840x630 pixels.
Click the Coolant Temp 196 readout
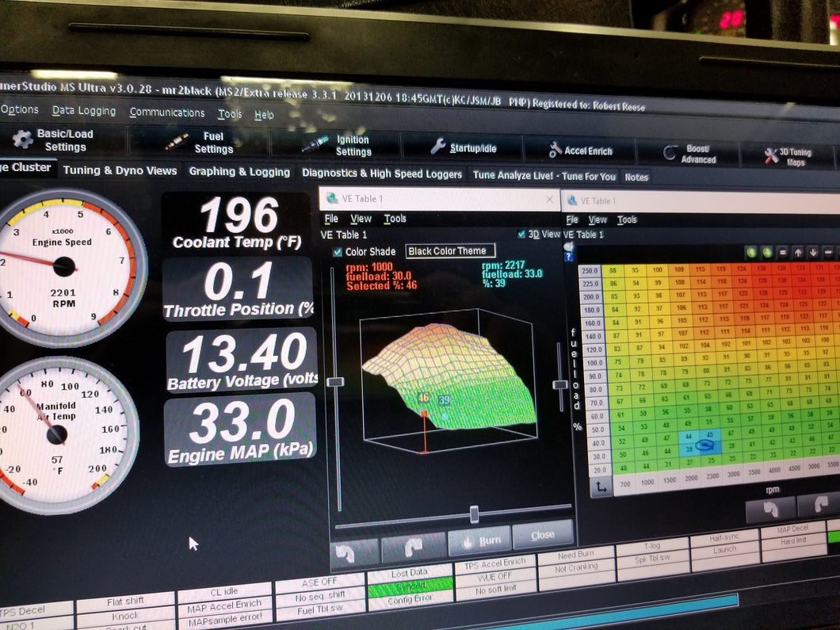tap(239, 224)
